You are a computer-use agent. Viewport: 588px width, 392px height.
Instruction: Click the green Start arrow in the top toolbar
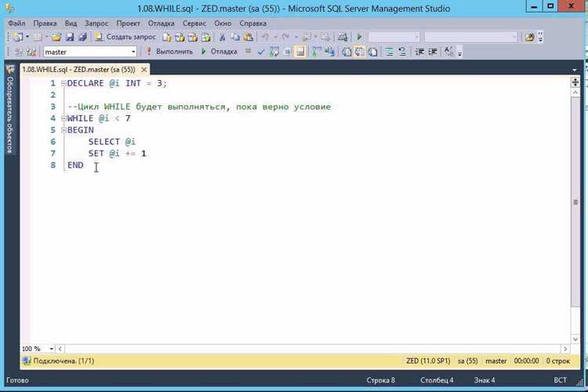point(359,37)
